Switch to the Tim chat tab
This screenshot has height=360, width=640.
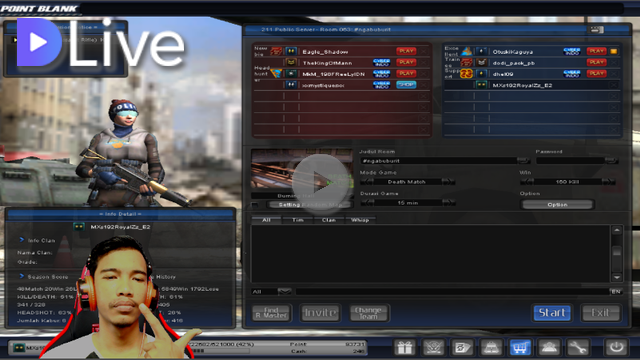click(x=298, y=220)
